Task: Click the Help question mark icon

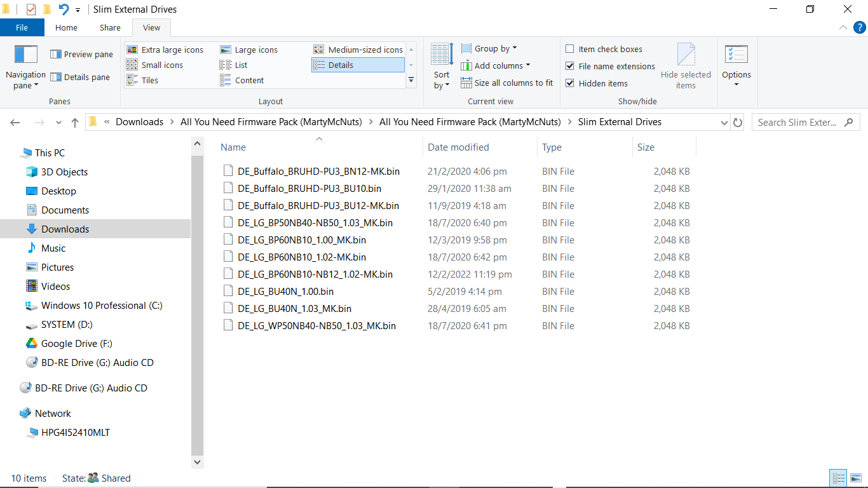Action: point(859,27)
